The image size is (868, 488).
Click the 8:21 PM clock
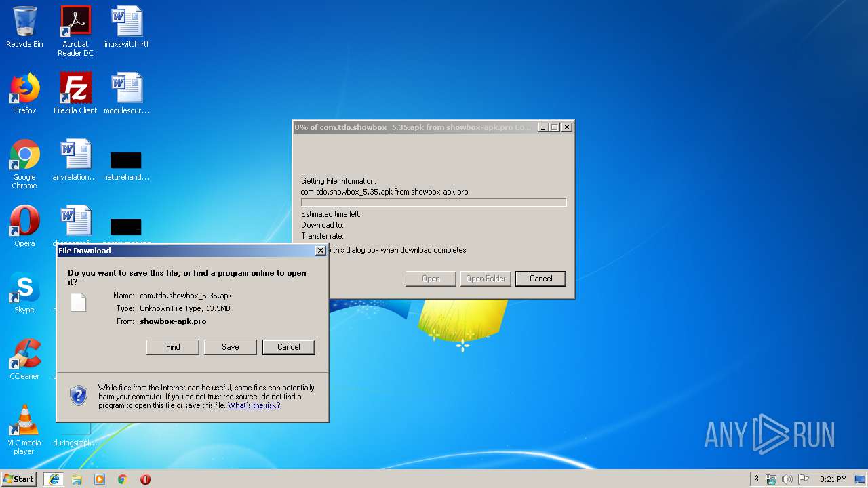point(833,479)
